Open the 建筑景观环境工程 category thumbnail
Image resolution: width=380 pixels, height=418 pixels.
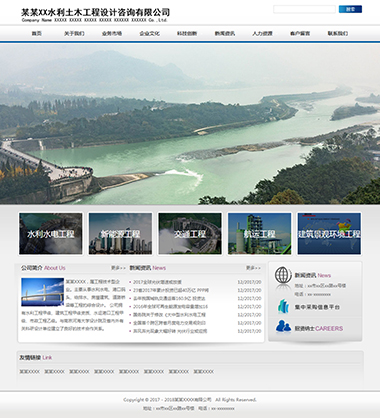(329, 234)
